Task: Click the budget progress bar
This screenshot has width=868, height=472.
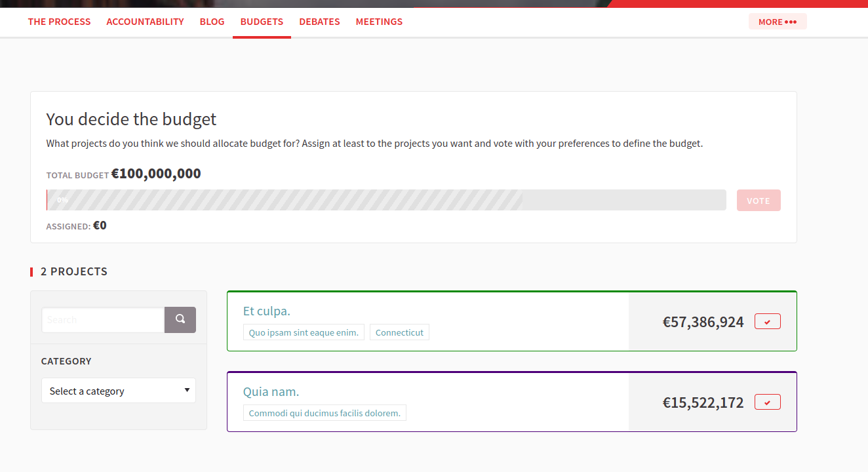Action: (386, 199)
